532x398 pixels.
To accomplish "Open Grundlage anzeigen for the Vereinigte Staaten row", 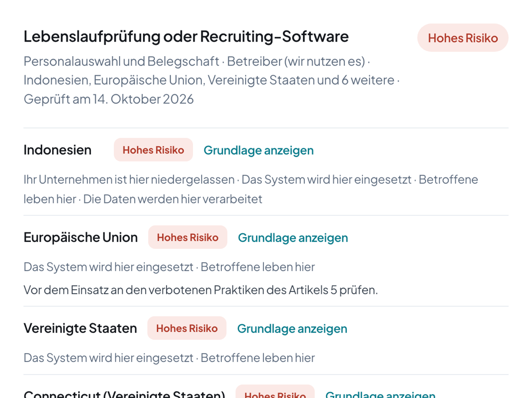I will pyautogui.click(x=292, y=329).
